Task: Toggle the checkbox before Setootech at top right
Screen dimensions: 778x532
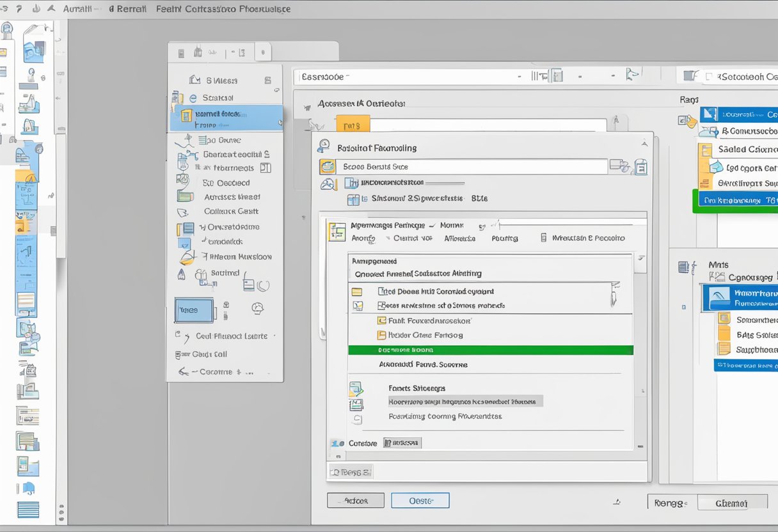Action: tap(709, 77)
